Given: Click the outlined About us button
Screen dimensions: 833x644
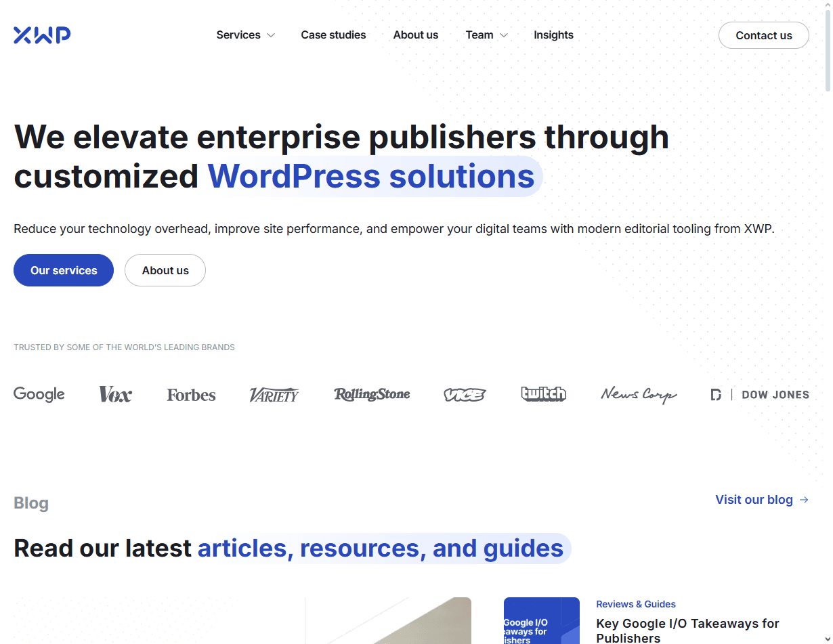Looking at the screenshot, I should pos(165,270).
